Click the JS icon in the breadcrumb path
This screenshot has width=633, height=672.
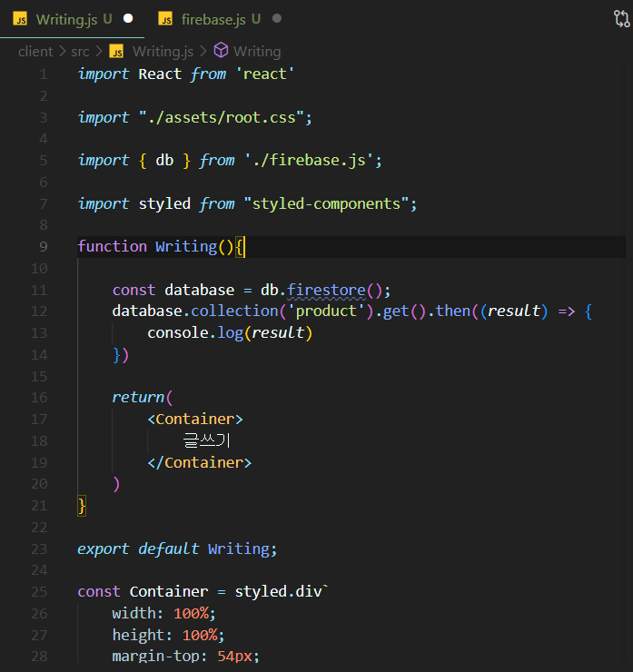pos(116,51)
